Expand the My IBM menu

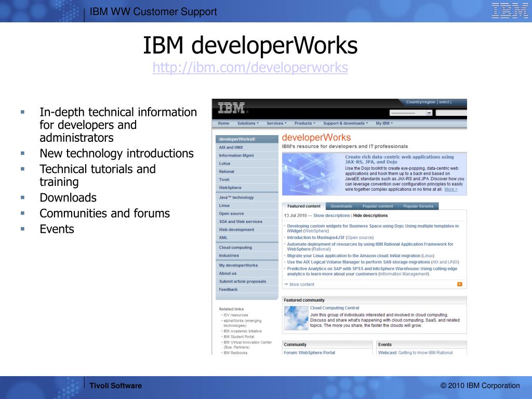coord(384,123)
